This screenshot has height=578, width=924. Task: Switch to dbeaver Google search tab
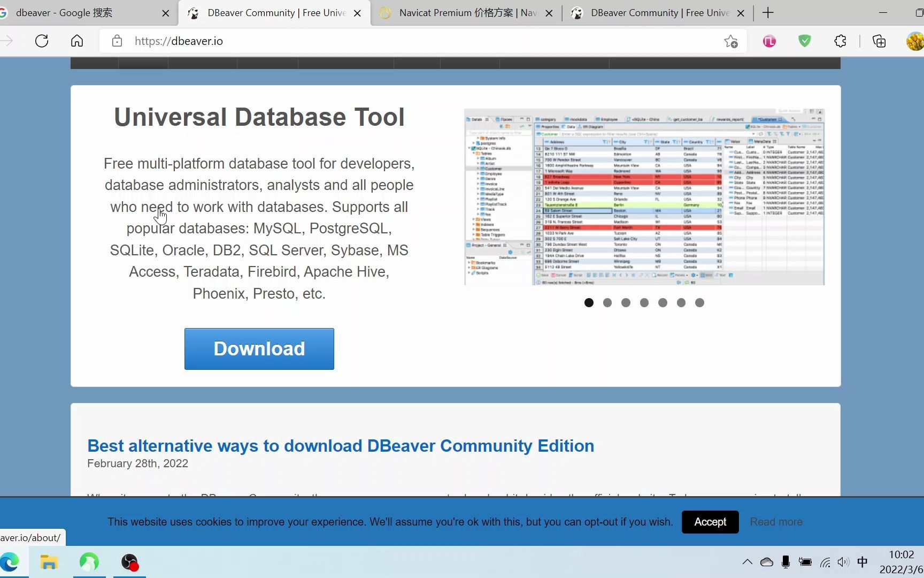[84, 13]
